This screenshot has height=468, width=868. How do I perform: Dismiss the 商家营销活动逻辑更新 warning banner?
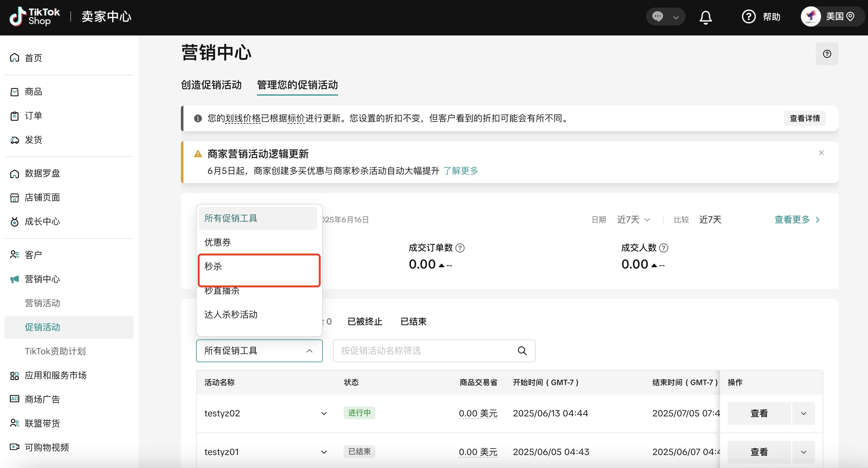tap(821, 153)
